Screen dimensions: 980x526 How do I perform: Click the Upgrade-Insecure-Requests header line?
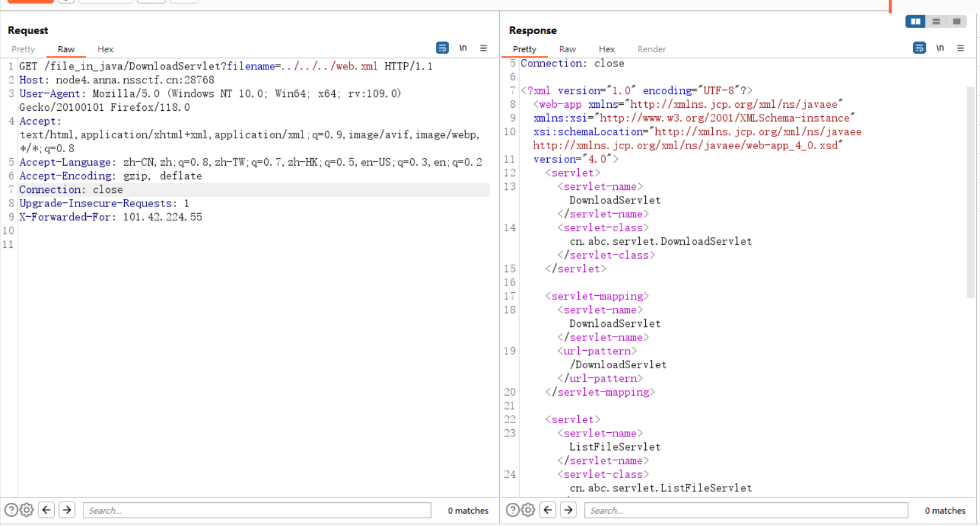point(104,203)
